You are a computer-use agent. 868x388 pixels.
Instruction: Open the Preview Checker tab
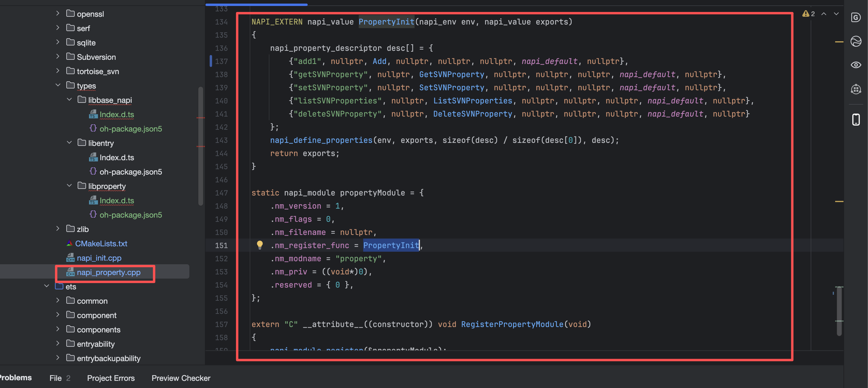click(181, 378)
